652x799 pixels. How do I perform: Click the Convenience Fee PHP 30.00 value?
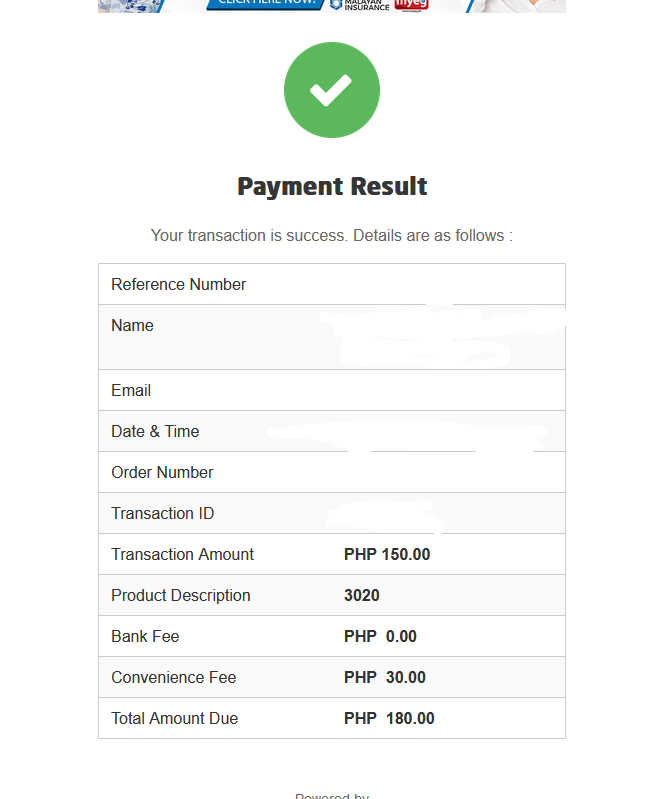(x=384, y=678)
